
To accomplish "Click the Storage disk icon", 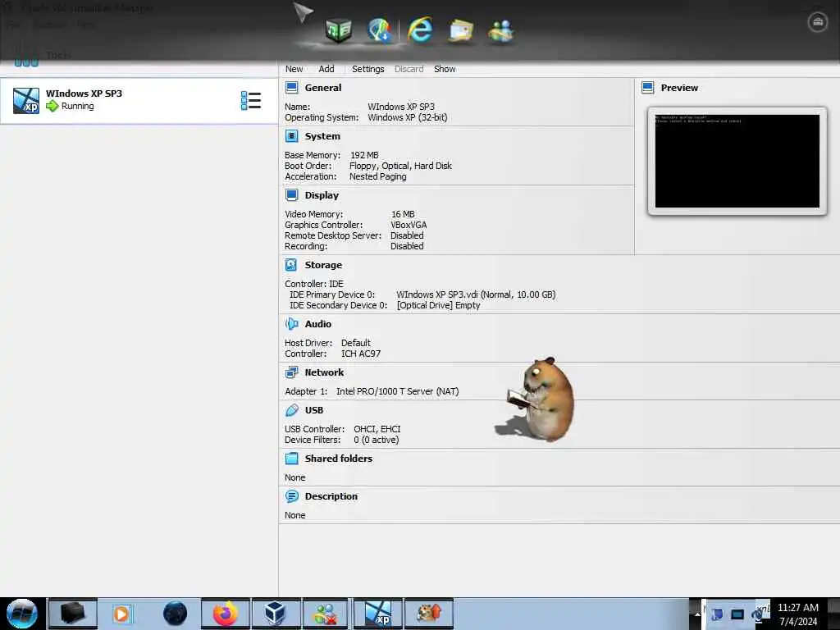I will click(x=291, y=265).
